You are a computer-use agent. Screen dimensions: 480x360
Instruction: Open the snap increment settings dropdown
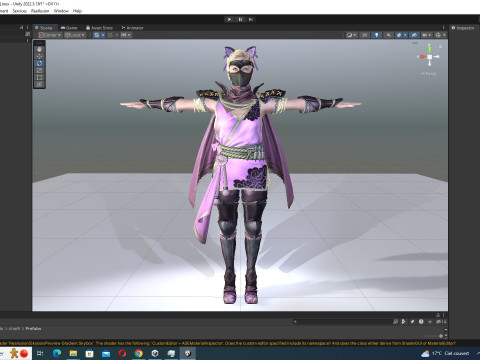[x=125, y=35]
